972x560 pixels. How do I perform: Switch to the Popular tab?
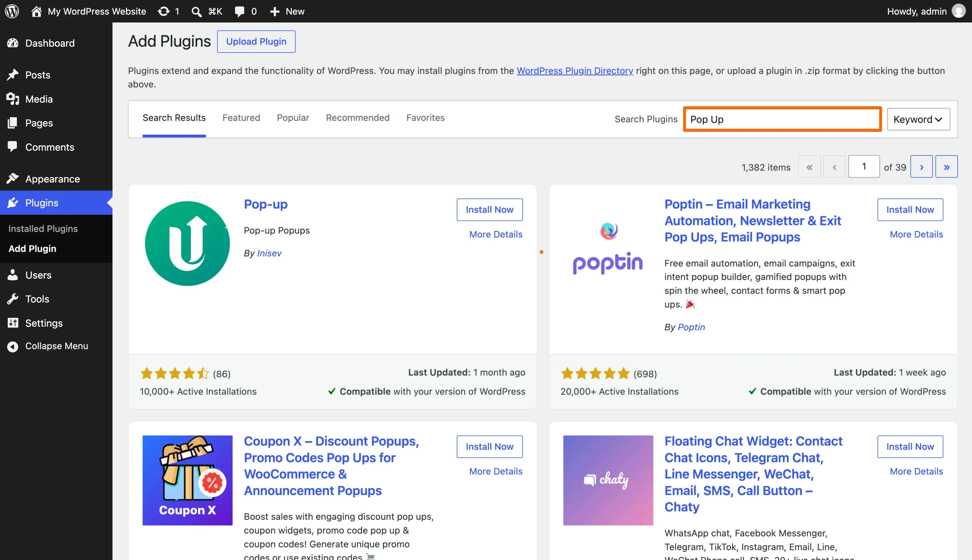coord(293,118)
